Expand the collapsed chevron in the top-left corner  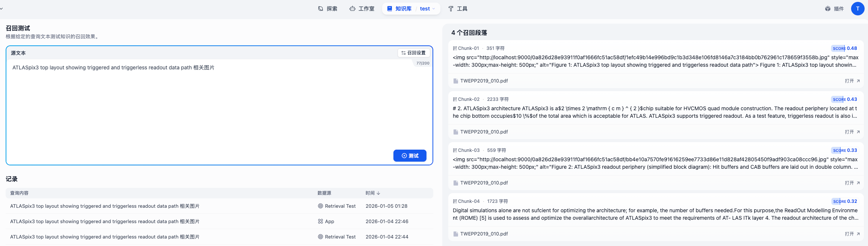(2, 9)
